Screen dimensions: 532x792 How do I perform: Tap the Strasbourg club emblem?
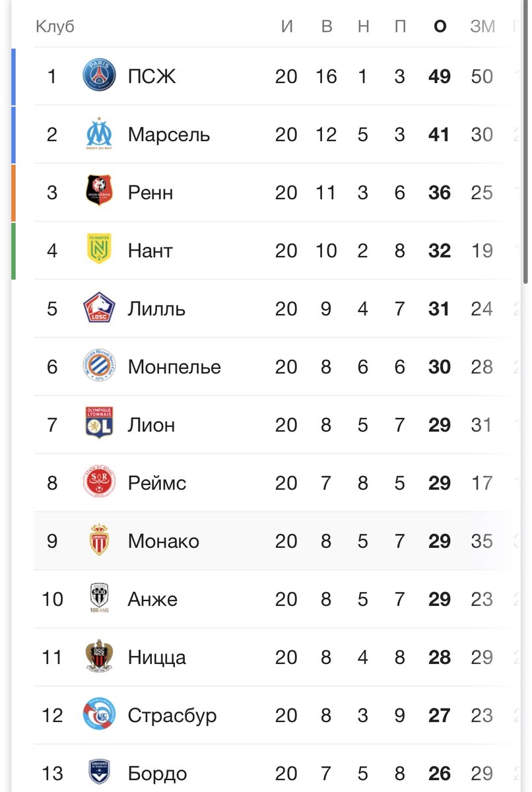(99, 715)
